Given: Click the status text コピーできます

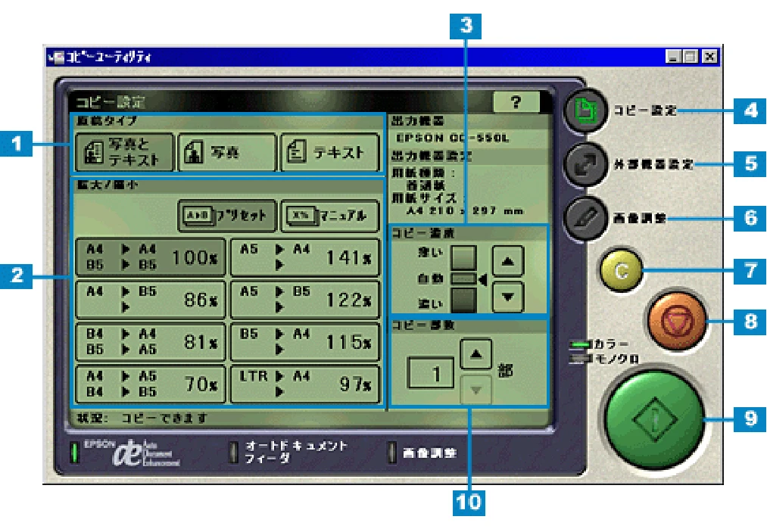Looking at the screenshot, I should [164, 418].
